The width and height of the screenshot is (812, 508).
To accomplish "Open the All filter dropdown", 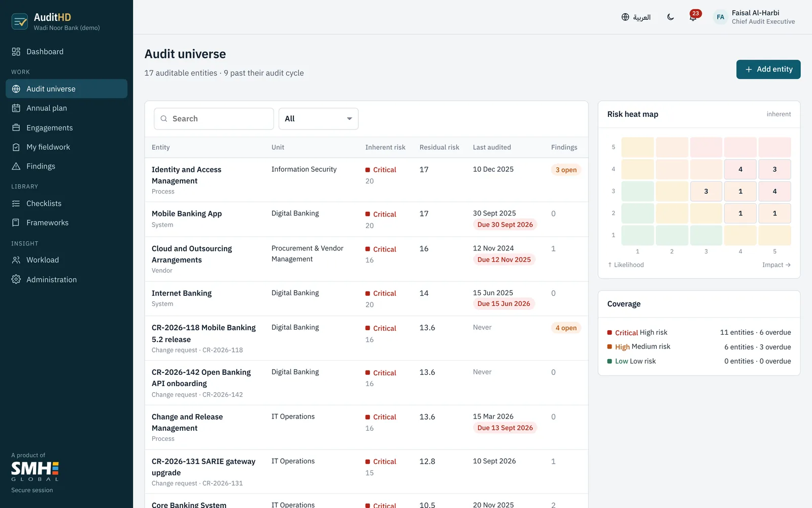I will 319,119.
